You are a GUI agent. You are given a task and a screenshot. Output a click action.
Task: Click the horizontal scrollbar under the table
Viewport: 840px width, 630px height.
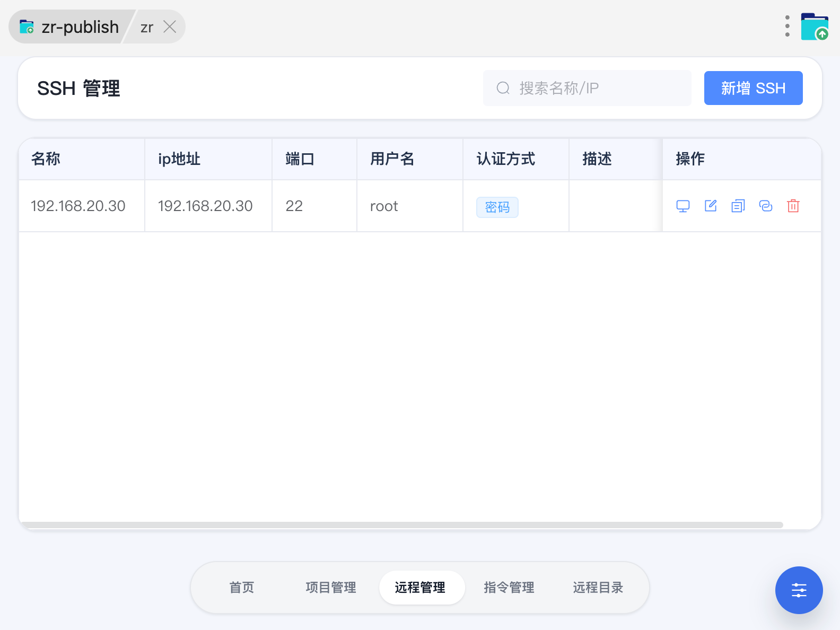[402, 525]
